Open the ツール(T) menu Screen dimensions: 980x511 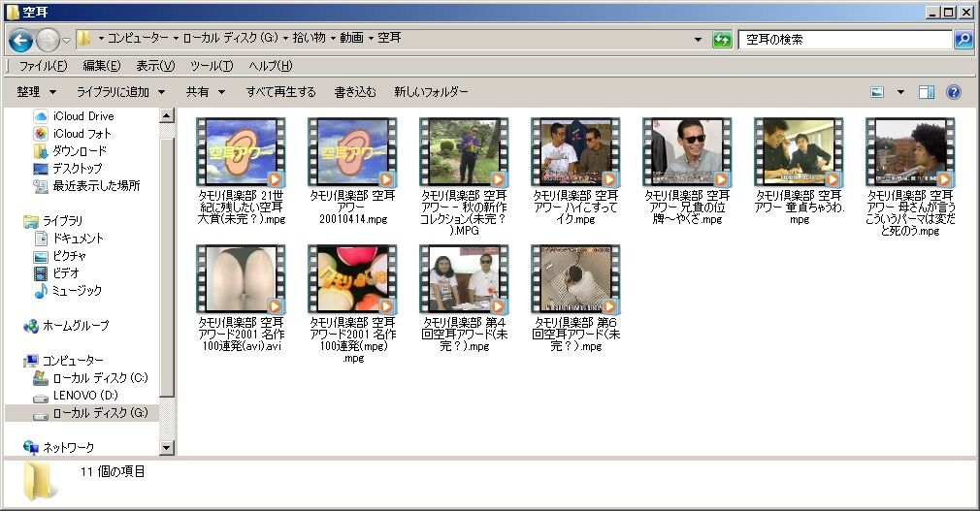212,66
